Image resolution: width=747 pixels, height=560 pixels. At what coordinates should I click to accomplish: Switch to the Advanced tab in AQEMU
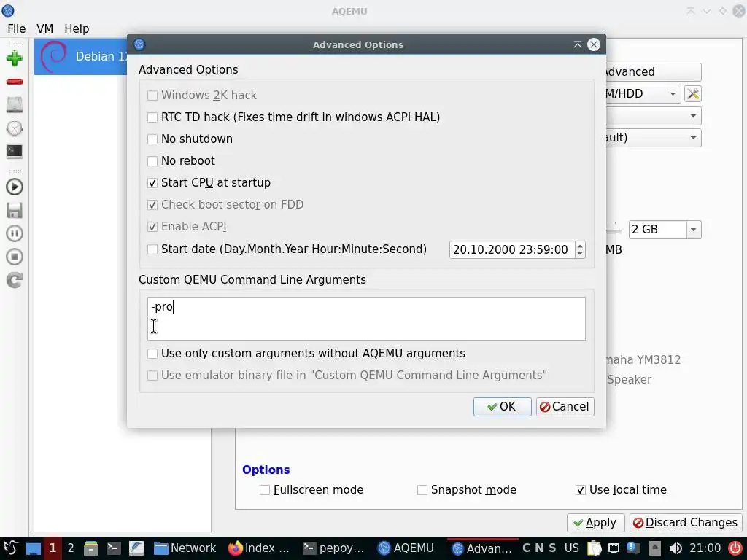[x=653, y=72]
